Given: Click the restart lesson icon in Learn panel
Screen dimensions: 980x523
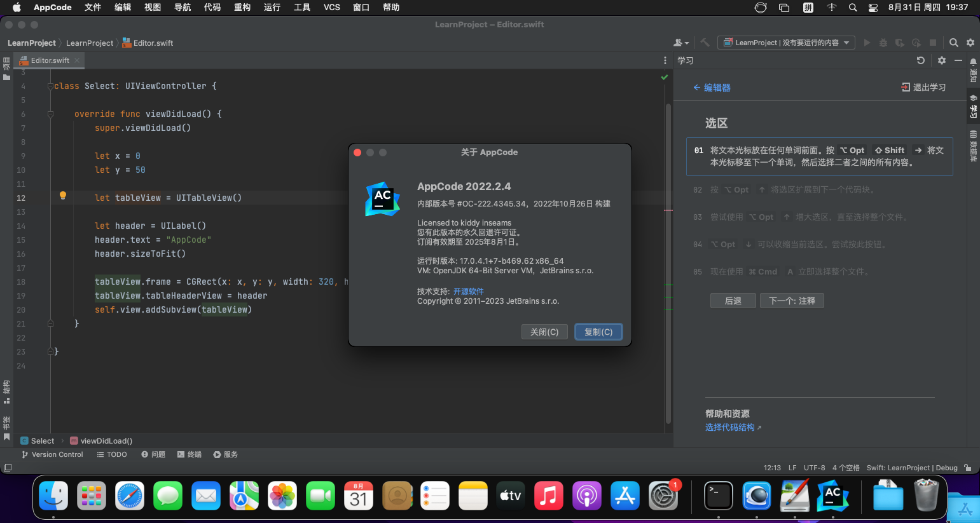Looking at the screenshot, I should [x=921, y=60].
